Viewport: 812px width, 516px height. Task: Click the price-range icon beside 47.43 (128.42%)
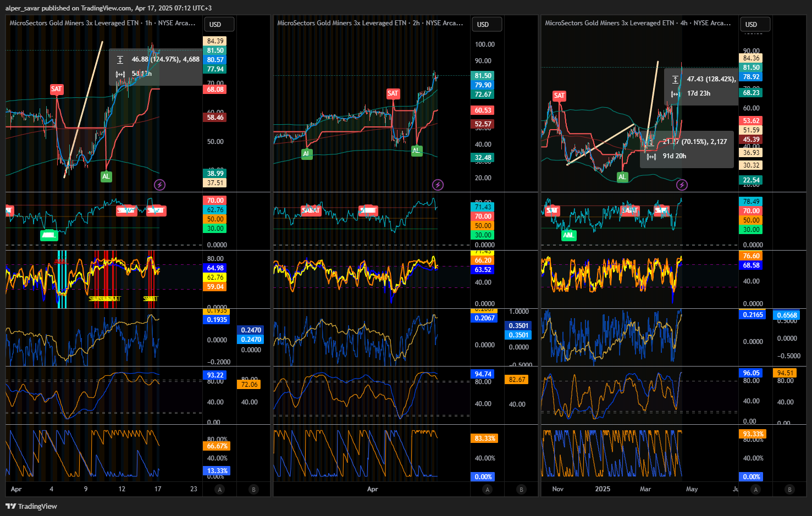675,79
